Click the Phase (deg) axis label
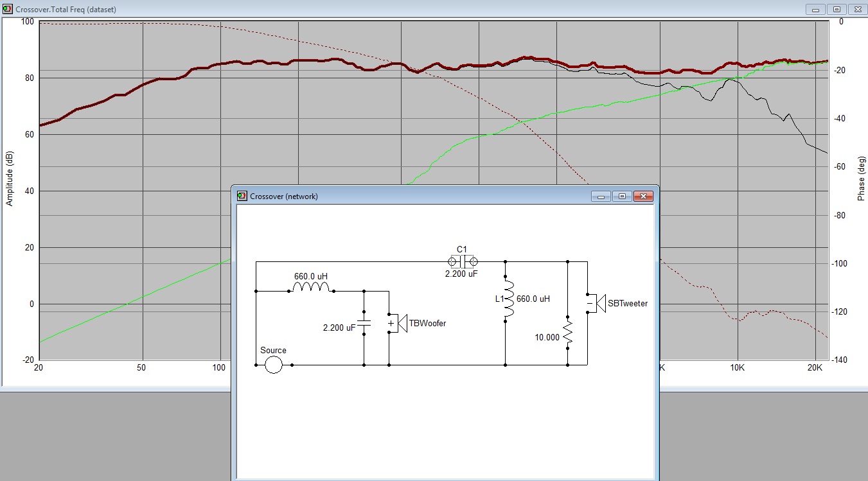Image resolution: width=868 pixels, height=481 pixels. click(x=861, y=179)
